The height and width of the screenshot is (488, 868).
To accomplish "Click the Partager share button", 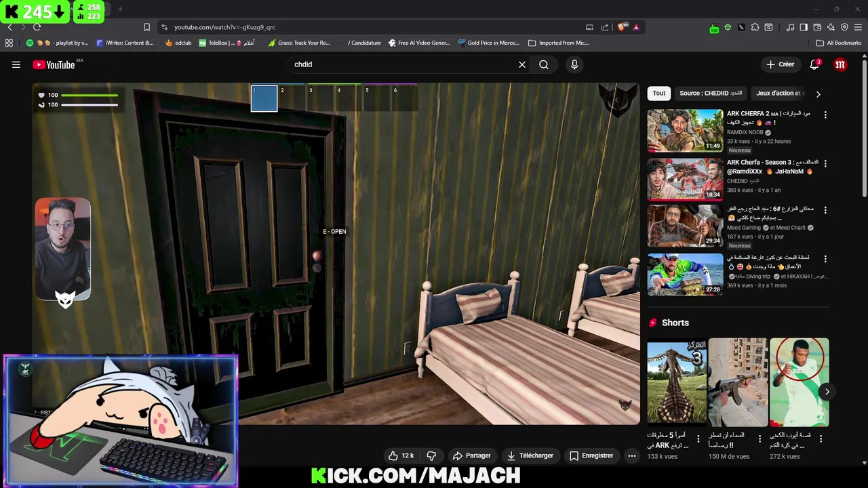I will click(x=471, y=455).
